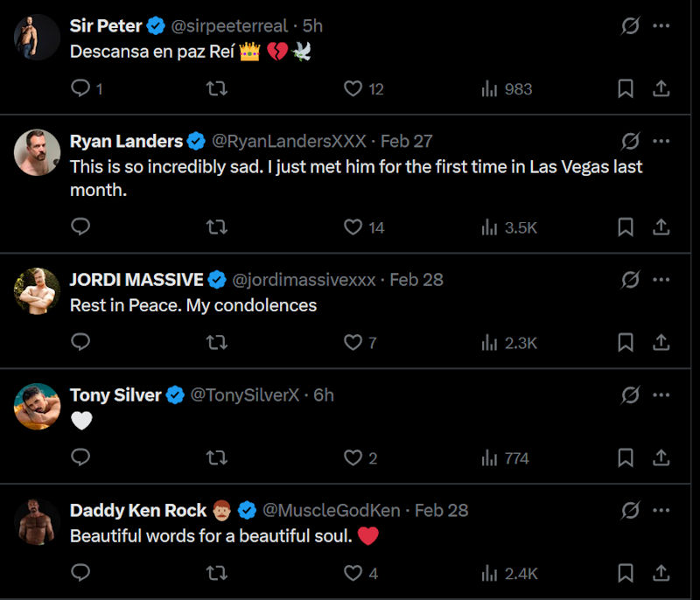Open more options on Tony Silver's tweet
The width and height of the screenshot is (700, 600).
(661, 394)
